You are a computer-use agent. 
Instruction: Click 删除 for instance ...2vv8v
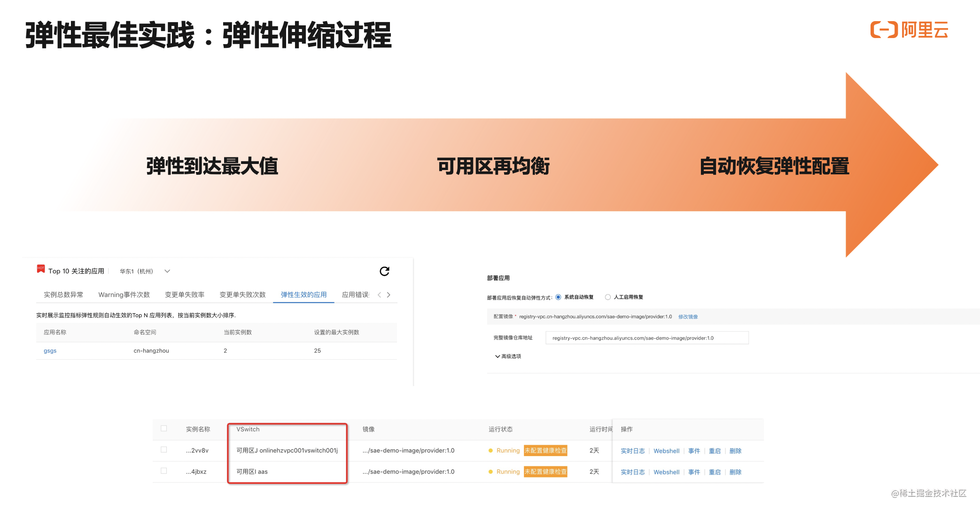click(x=735, y=451)
